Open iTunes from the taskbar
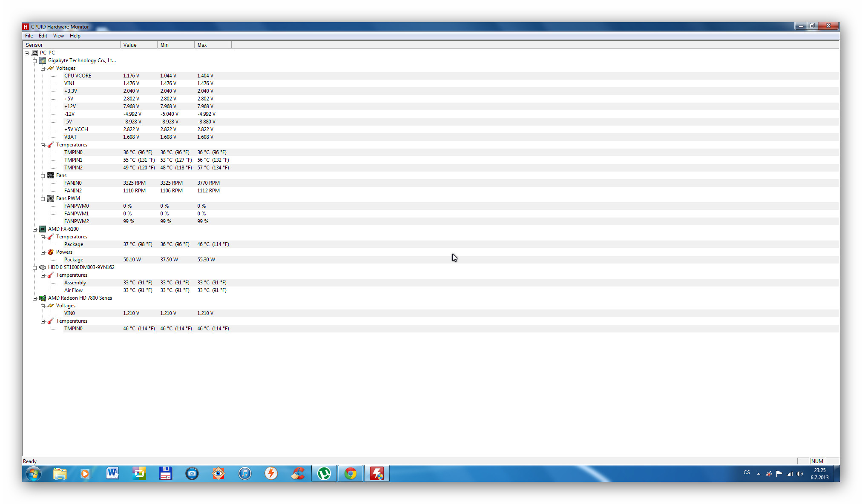This screenshot has width=862, height=504. point(245,473)
